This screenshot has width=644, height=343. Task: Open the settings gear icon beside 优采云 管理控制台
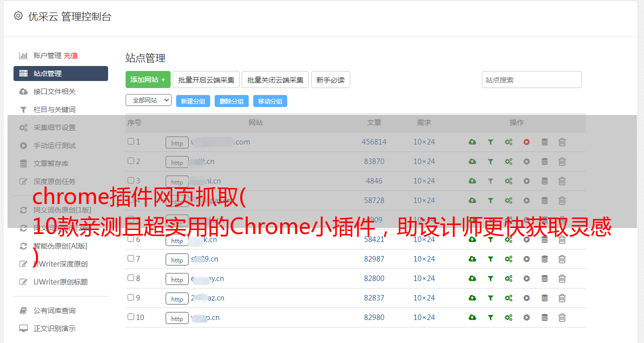19,16
